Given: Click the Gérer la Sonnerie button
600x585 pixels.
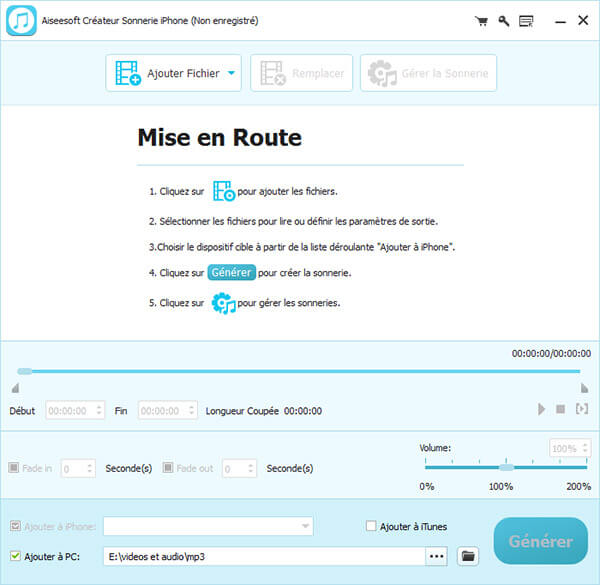Looking at the screenshot, I should pyautogui.click(x=429, y=73).
